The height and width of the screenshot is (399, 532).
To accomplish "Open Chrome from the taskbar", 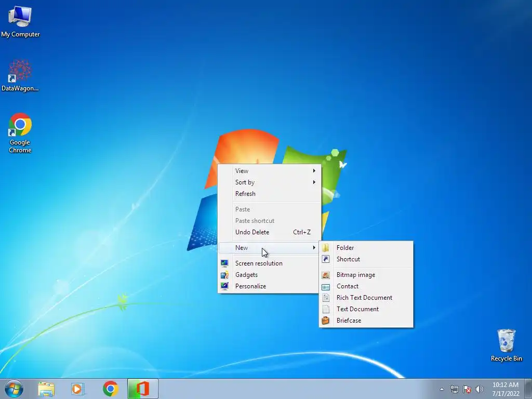I will coord(110,389).
